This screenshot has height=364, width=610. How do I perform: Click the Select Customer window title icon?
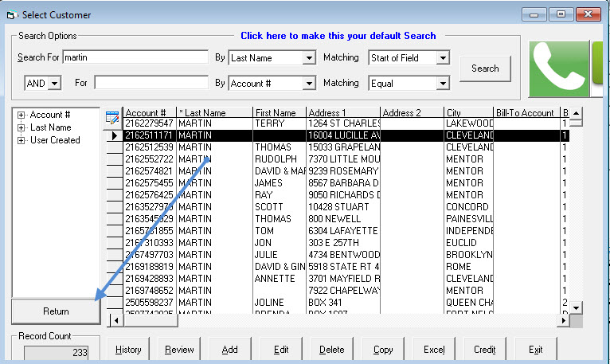coord(10,15)
